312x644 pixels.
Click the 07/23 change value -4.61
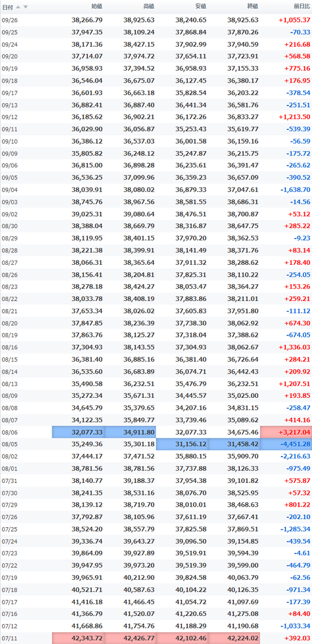302,553
